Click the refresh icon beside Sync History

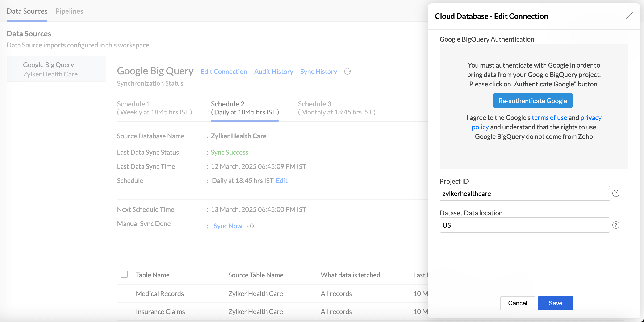[347, 72]
